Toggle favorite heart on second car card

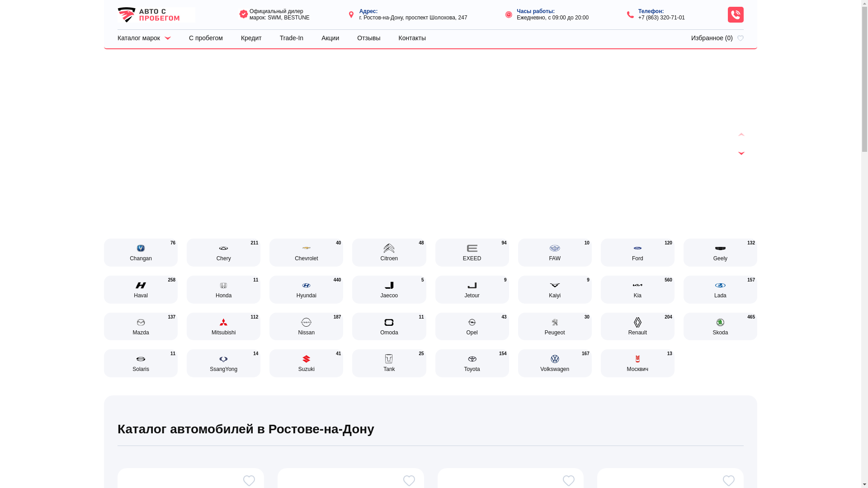[x=409, y=481]
